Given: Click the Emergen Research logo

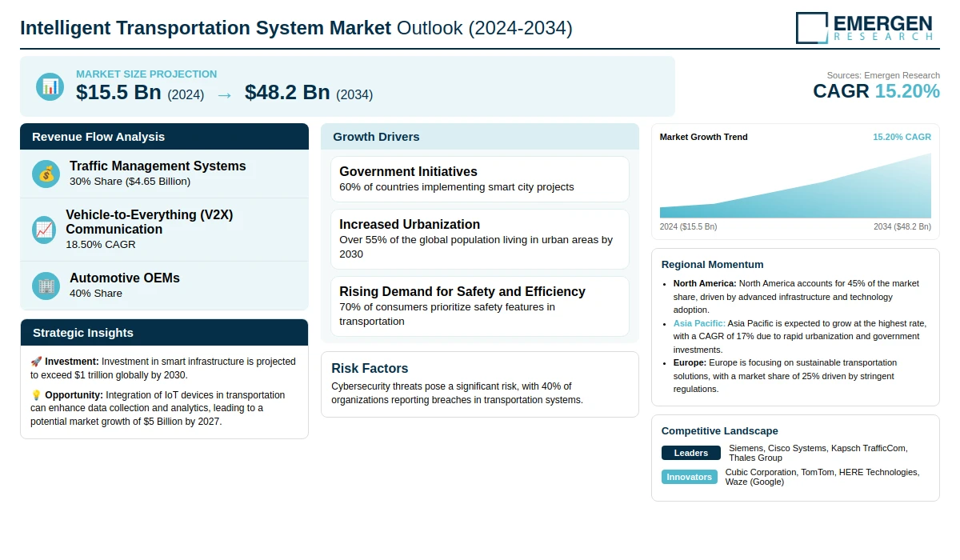Looking at the screenshot, I should (864, 27).
